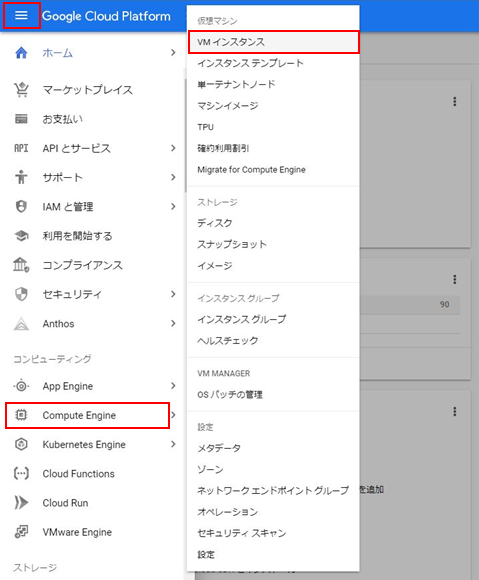Click the IAM shield icon

pos(21,206)
